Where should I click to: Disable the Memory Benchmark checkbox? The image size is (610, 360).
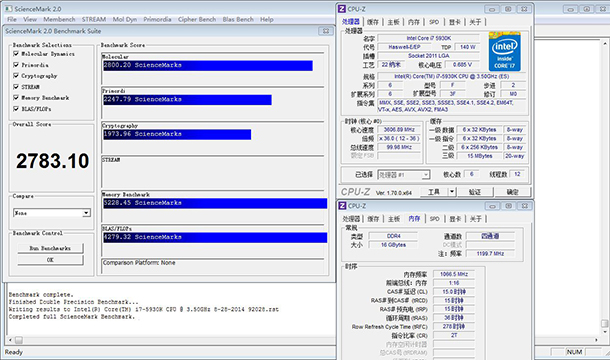click(x=16, y=98)
